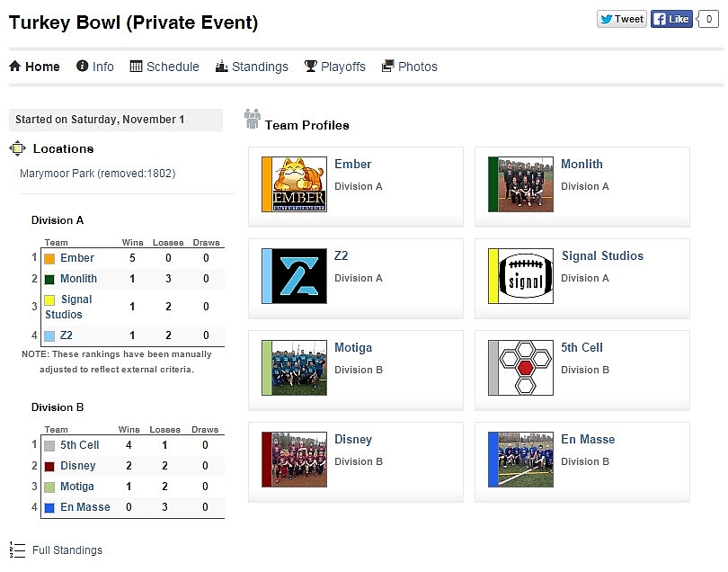728x572 pixels.
Task: Click Ember's orange color swatch in standings
Action: click(x=49, y=259)
